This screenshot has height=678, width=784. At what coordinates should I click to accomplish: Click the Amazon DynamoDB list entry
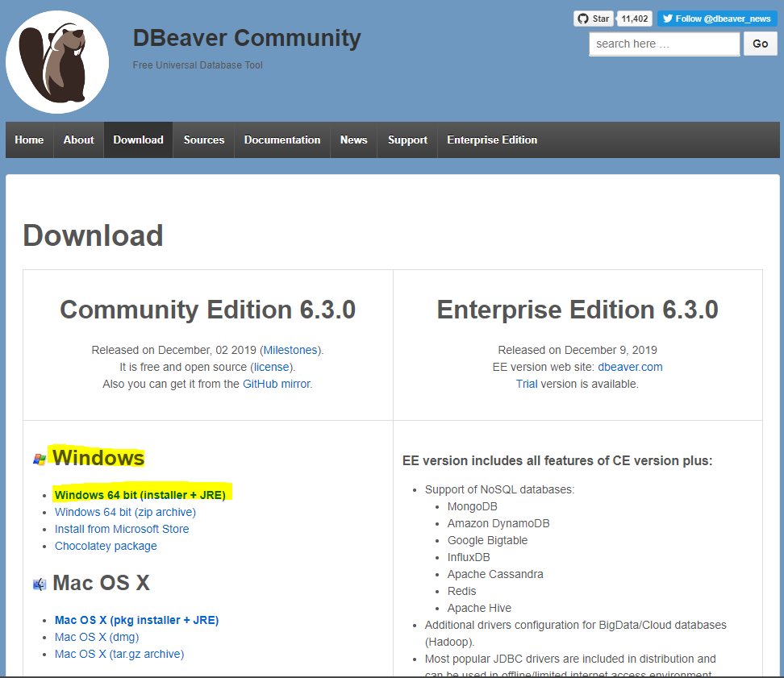coord(498,523)
